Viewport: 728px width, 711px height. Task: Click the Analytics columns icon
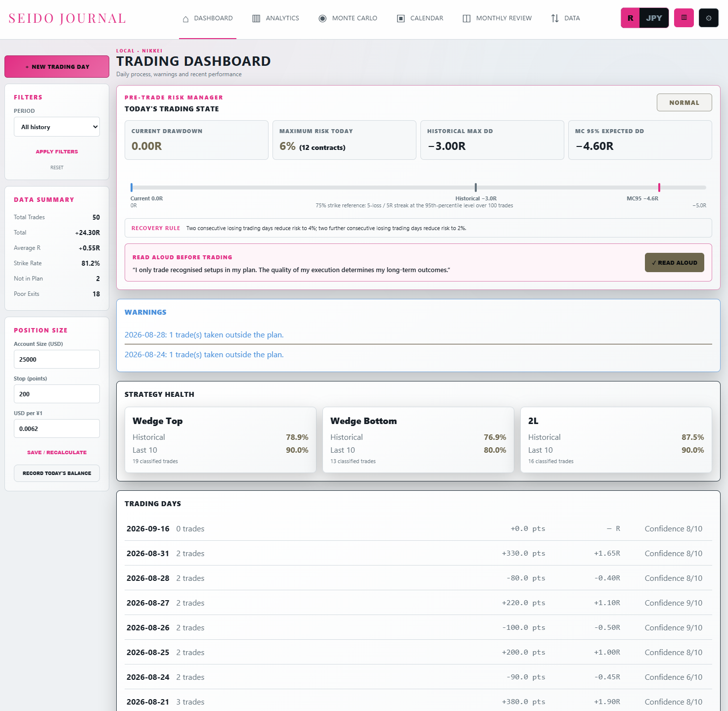tap(256, 19)
